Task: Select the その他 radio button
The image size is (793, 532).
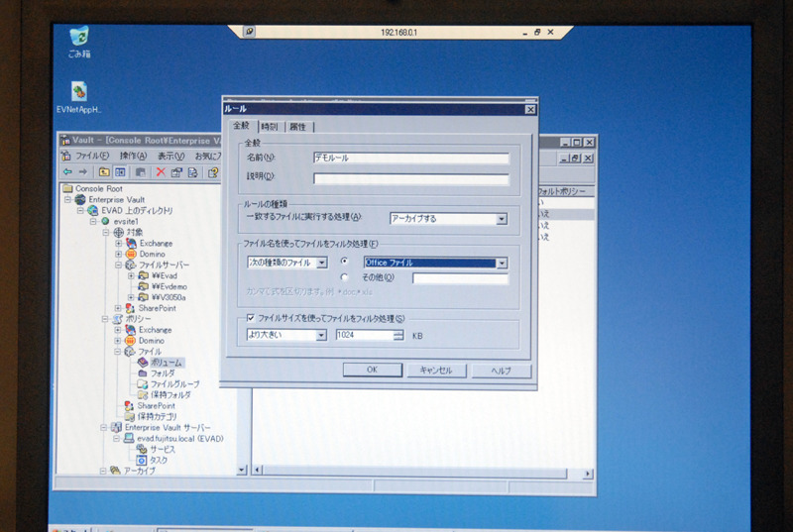Action: (x=344, y=277)
